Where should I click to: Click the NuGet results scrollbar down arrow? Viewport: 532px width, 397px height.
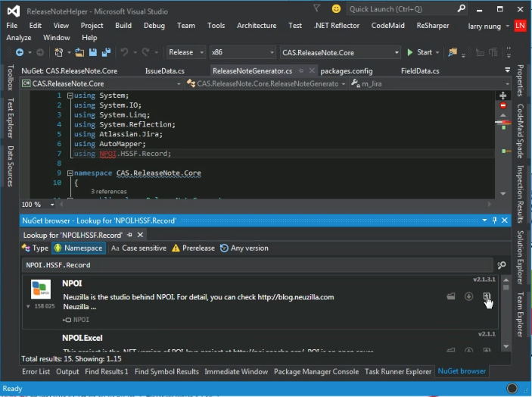[x=506, y=346]
